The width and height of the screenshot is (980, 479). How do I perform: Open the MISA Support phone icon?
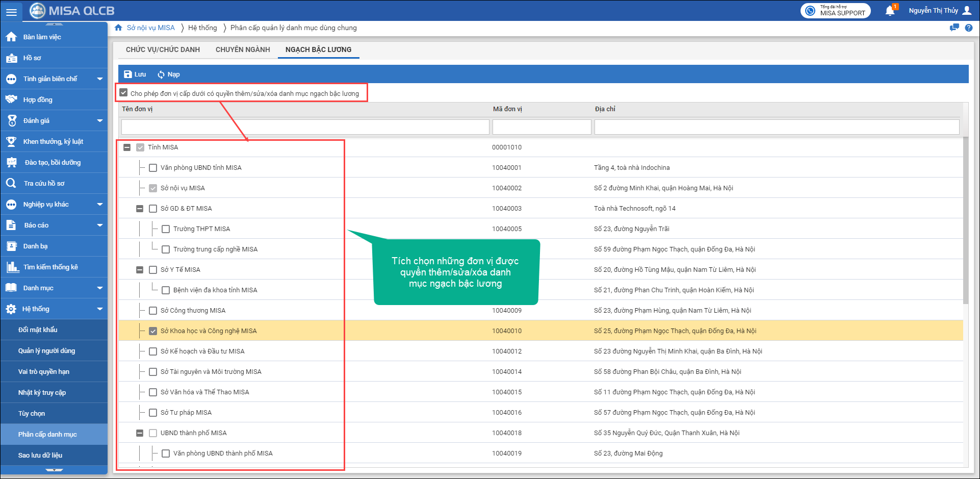[810, 11]
